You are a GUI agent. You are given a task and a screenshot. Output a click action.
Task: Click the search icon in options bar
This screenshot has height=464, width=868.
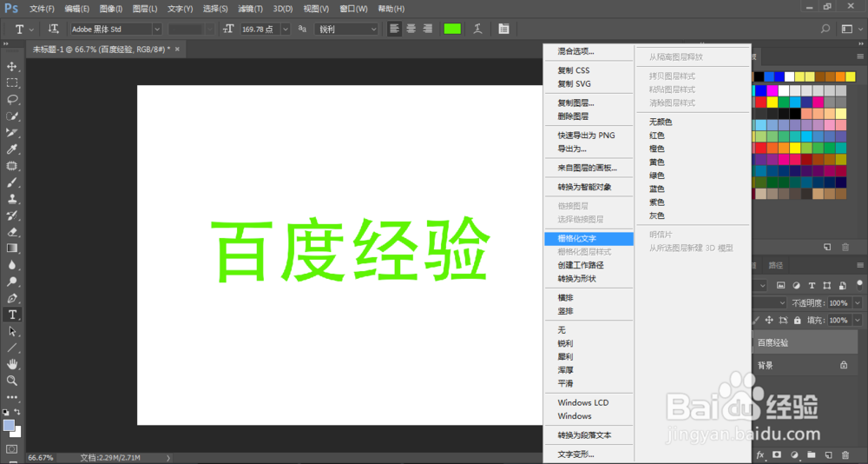click(825, 29)
